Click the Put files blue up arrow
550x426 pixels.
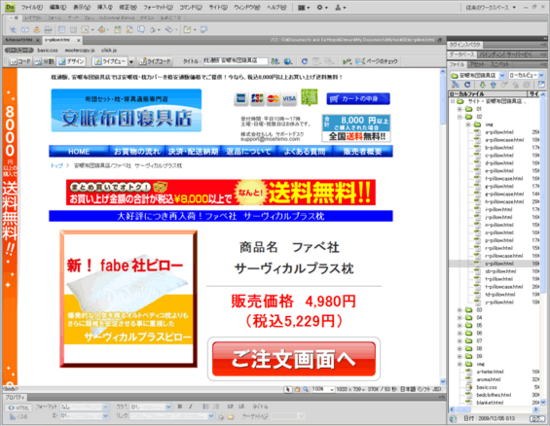pyautogui.click(x=493, y=85)
